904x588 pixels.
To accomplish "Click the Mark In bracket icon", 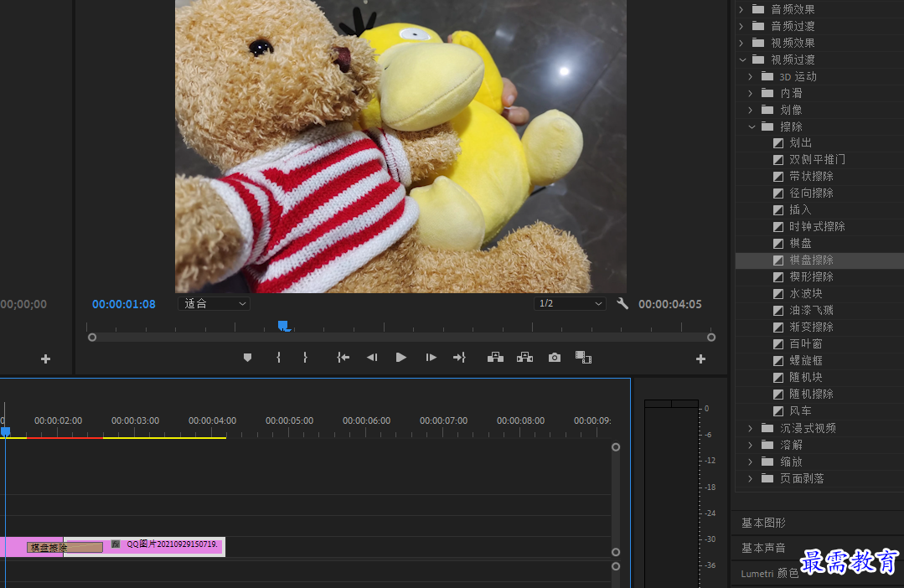I will 278,358.
